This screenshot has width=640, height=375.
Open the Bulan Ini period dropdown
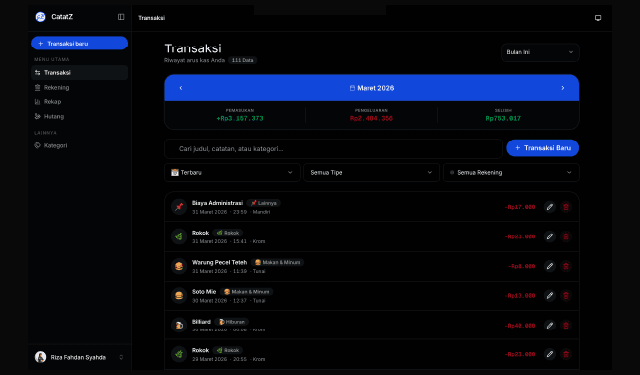click(x=540, y=52)
